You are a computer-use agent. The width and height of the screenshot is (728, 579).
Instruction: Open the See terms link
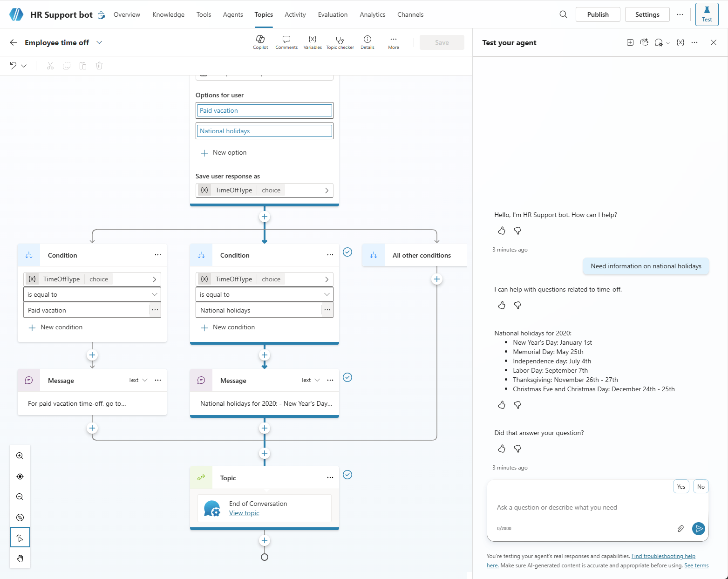(696, 565)
